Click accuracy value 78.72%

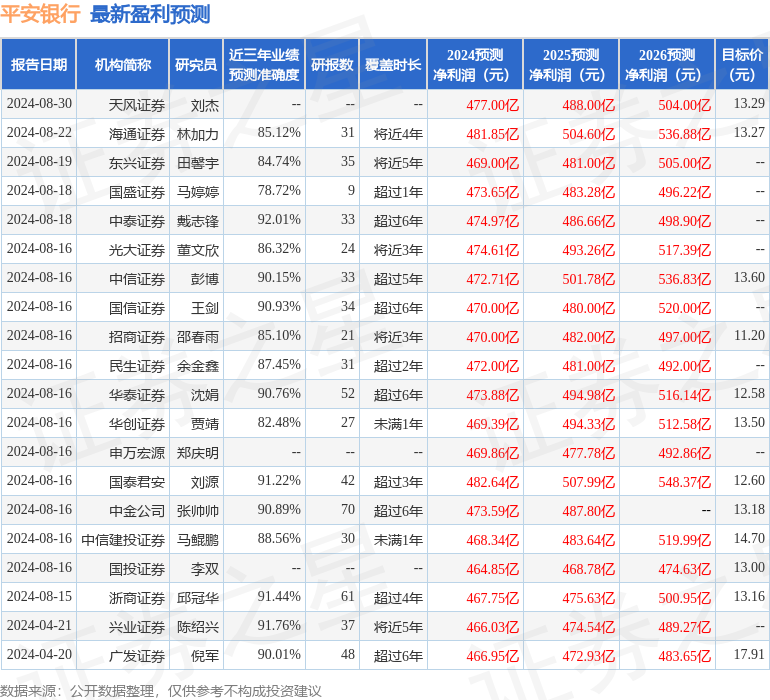click(279, 191)
